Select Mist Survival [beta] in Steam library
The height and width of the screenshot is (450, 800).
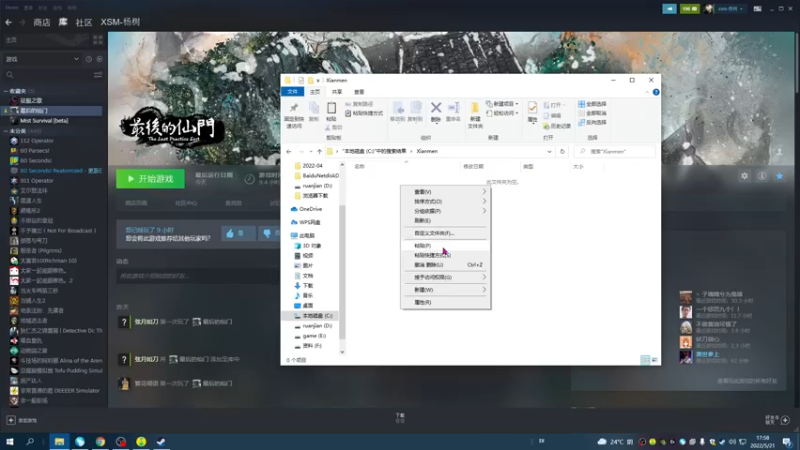[x=44, y=121]
